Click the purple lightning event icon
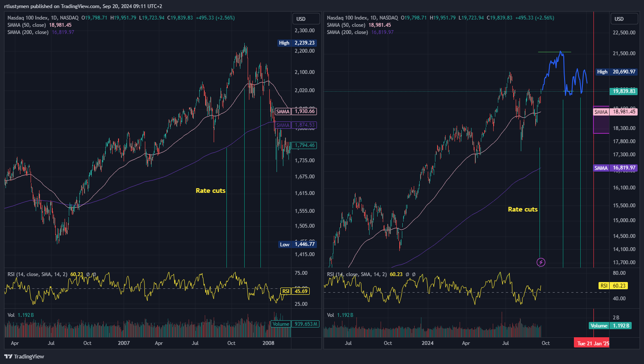The image size is (644, 364). [541, 262]
